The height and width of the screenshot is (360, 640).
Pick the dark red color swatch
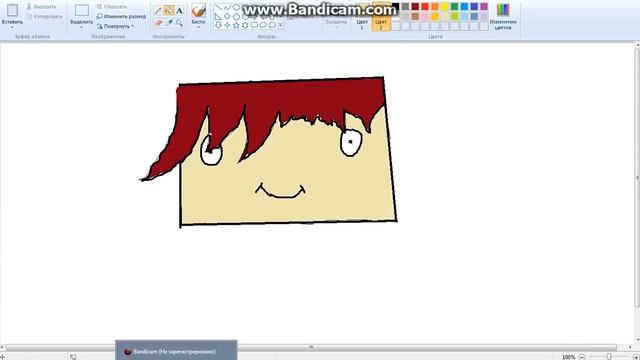[x=415, y=7]
